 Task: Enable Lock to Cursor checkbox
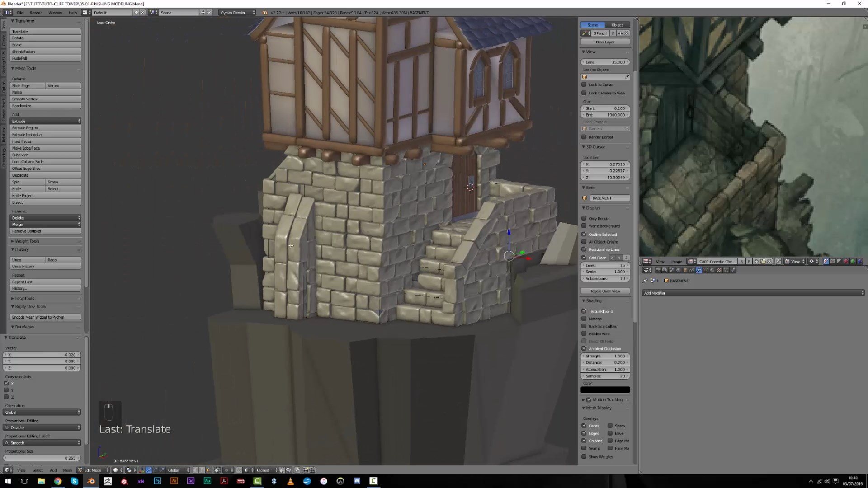[584, 84]
